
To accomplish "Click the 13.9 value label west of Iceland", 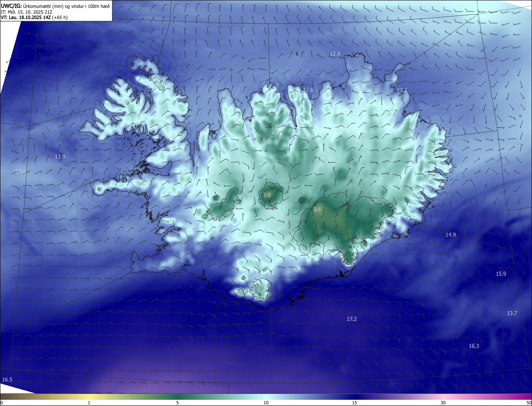I will pyautogui.click(x=60, y=157).
